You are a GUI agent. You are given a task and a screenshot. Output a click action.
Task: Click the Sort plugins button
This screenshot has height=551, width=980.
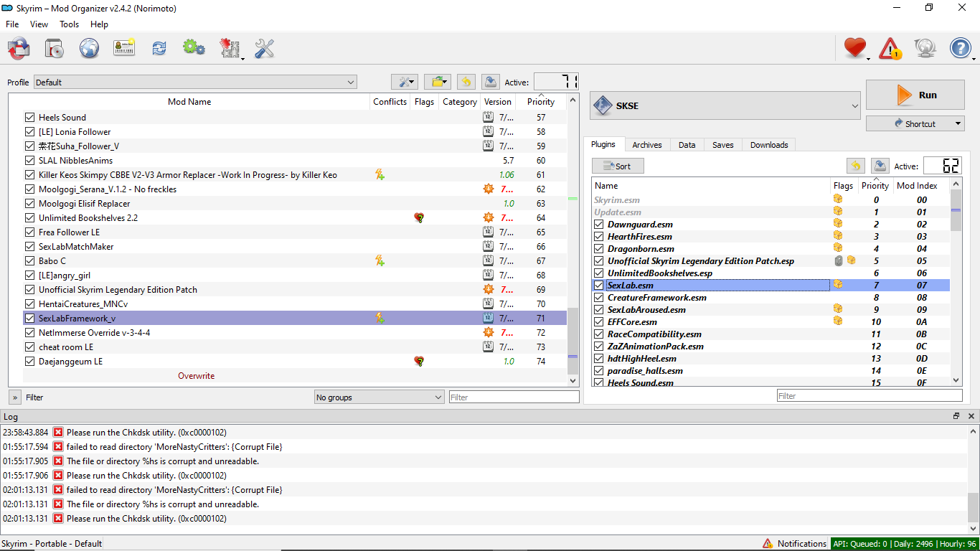tap(618, 166)
